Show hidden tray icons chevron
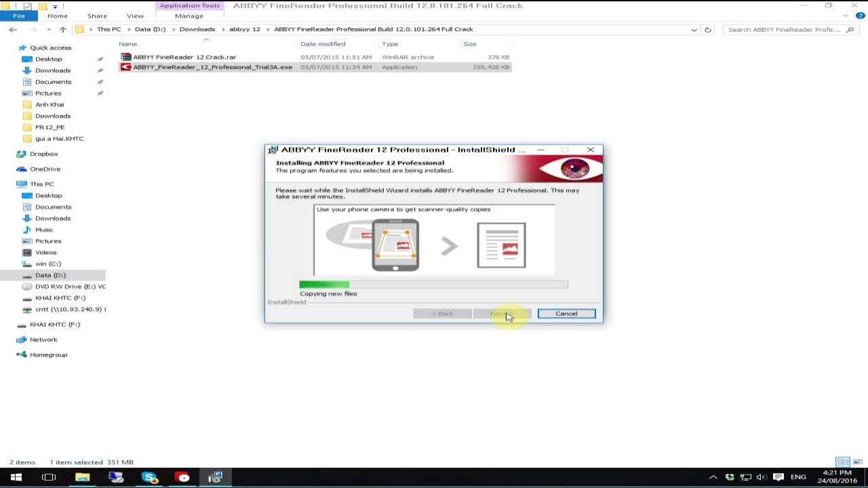 713,478
